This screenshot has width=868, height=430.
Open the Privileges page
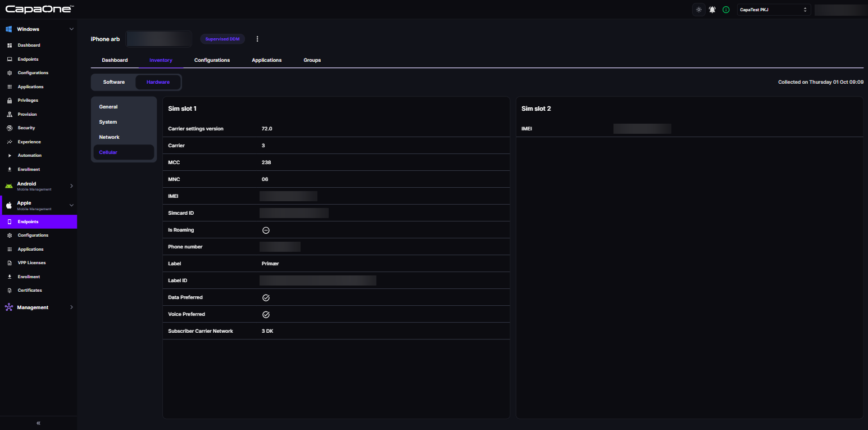pyautogui.click(x=28, y=100)
